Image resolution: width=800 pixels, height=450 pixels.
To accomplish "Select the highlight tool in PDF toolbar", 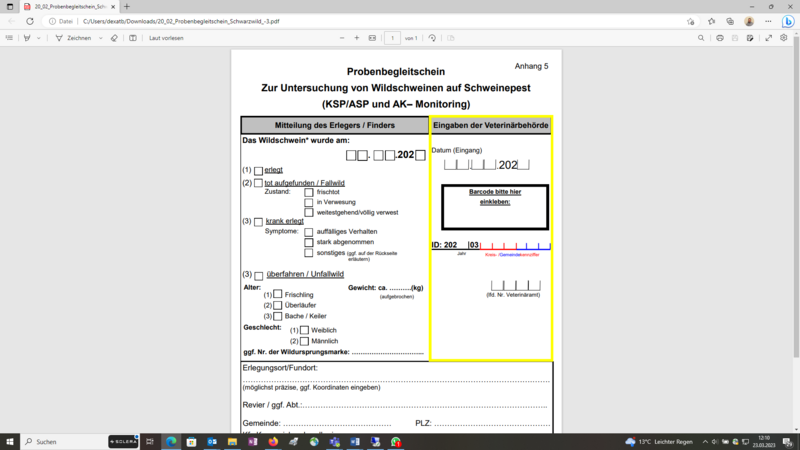I will [x=27, y=38].
